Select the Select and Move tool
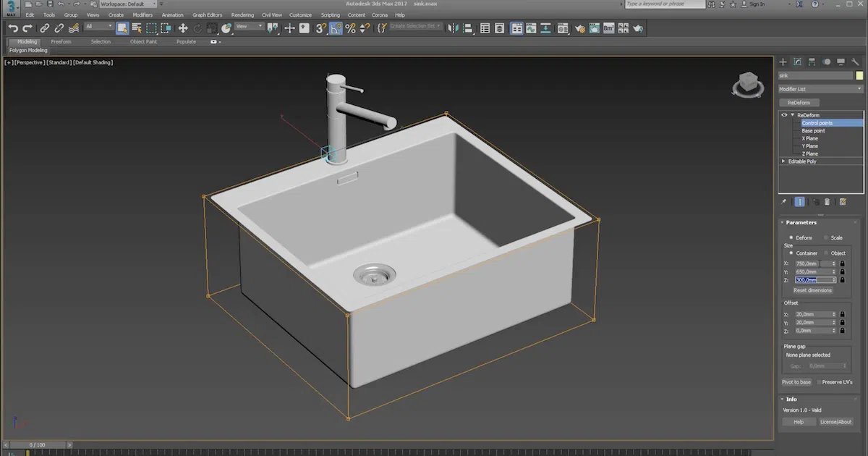The height and width of the screenshot is (456, 868). click(x=183, y=28)
